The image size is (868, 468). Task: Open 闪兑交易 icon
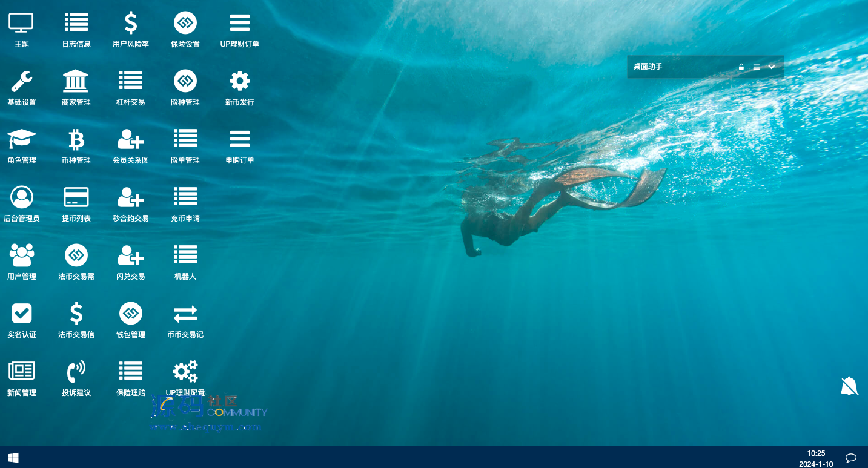131,255
